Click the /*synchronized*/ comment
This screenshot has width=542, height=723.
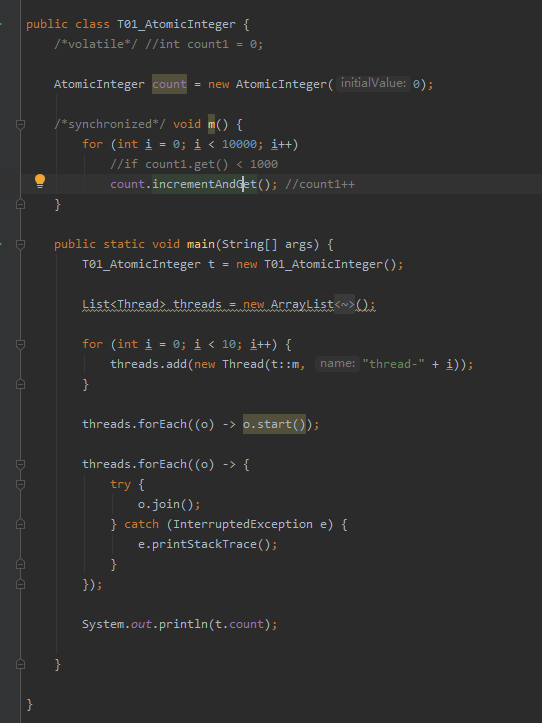[x=109, y=124]
